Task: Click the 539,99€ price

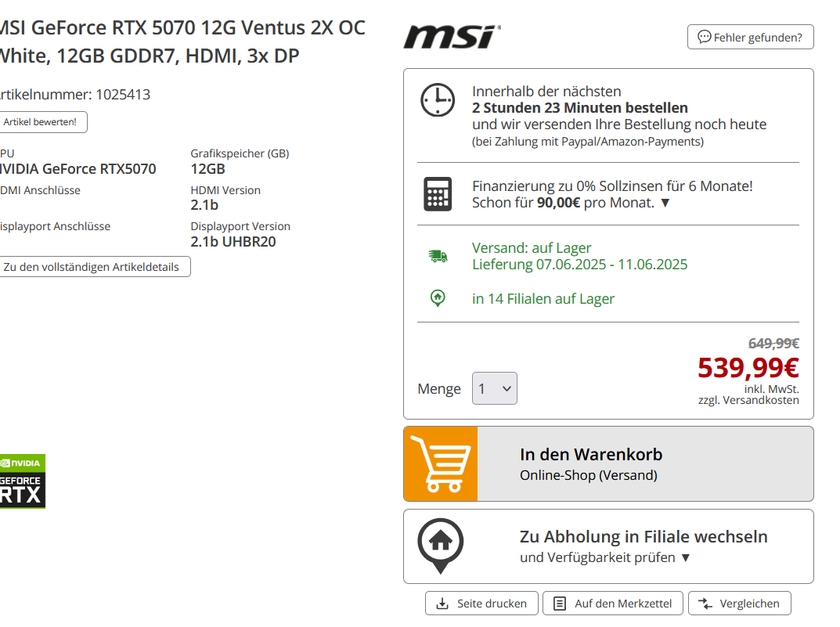Action: click(x=748, y=368)
